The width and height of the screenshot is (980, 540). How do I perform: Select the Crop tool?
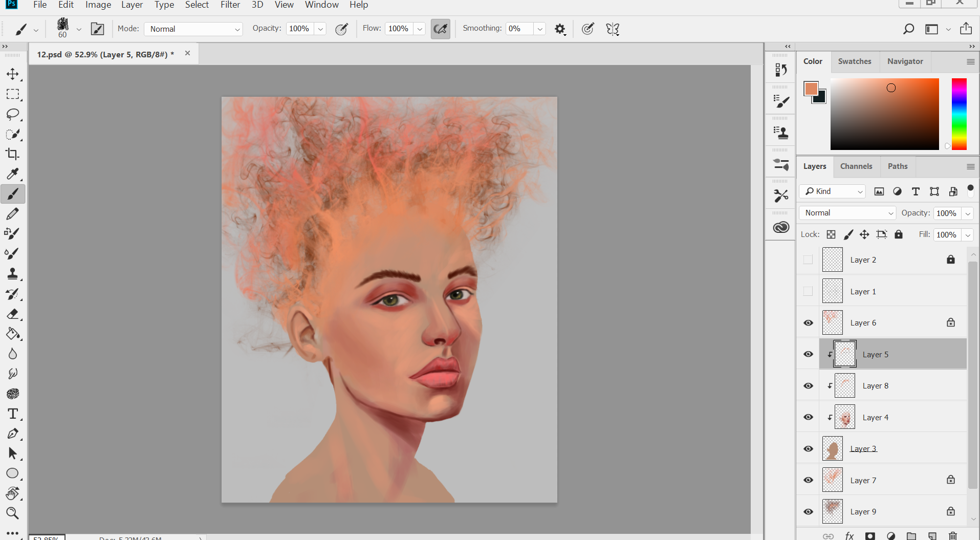(12, 154)
